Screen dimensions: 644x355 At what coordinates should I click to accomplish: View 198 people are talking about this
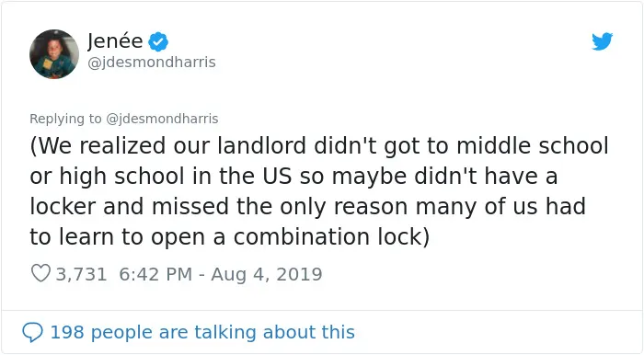coord(202,332)
